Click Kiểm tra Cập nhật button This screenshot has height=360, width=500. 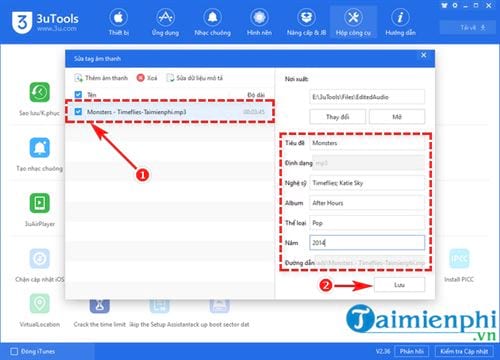(464, 351)
